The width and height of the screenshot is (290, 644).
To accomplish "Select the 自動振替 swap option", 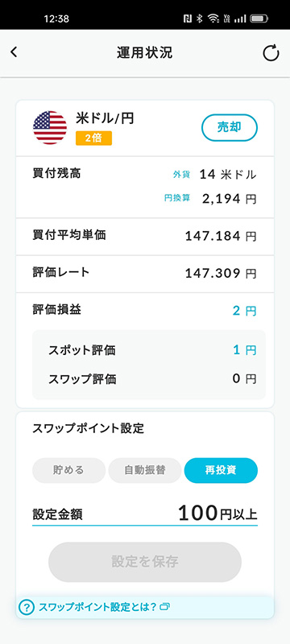I will pyautogui.click(x=144, y=470).
